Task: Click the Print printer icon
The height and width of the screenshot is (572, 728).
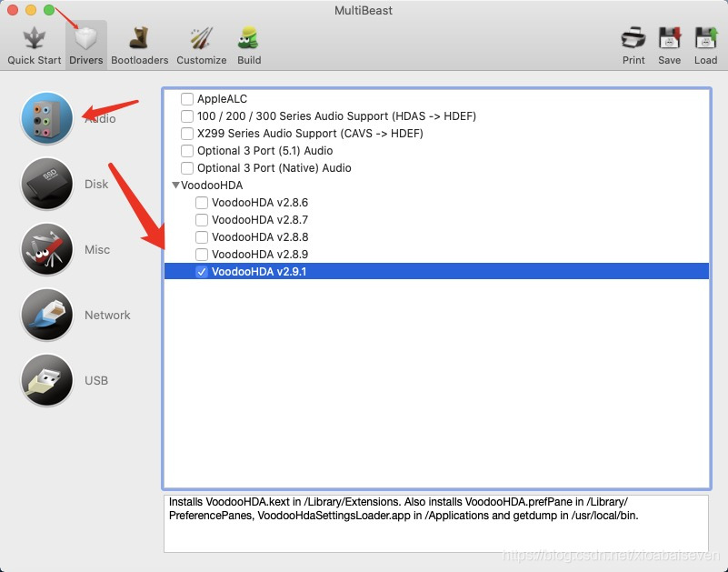Action: point(633,38)
